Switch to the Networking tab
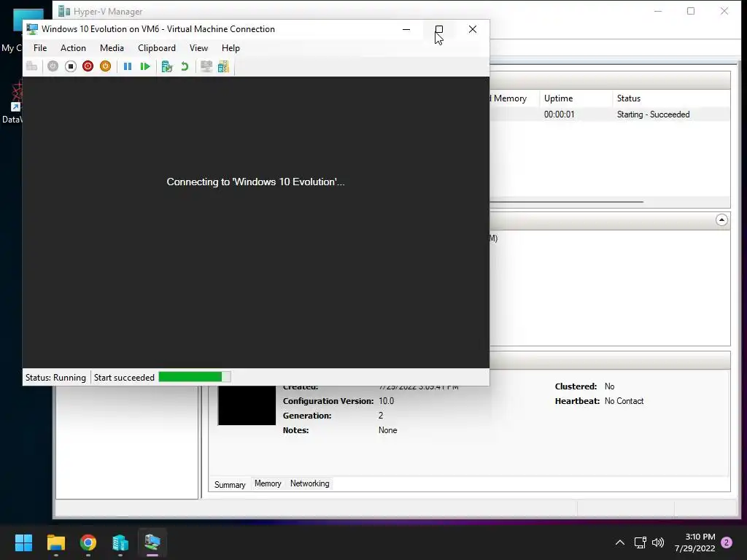The height and width of the screenshot is (560, 747). 309,483
